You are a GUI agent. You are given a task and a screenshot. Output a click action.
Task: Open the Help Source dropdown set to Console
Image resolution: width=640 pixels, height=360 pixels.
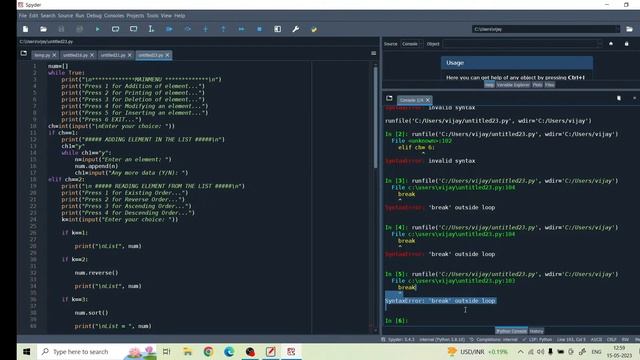point(411,44)
